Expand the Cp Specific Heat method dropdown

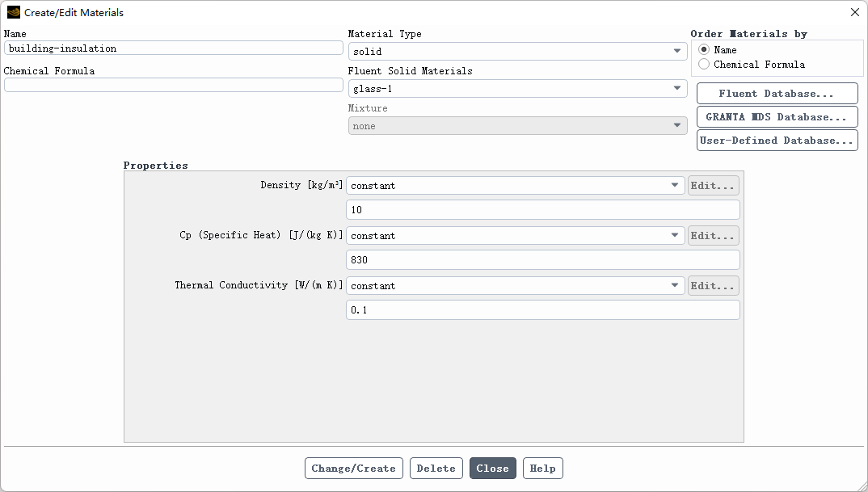point(516,236)
